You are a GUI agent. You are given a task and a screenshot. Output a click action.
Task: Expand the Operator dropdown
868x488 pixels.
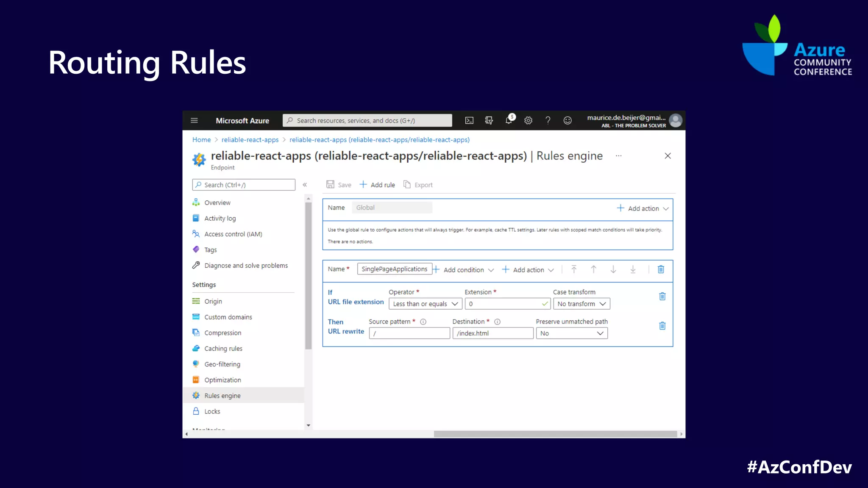(425, 304)
